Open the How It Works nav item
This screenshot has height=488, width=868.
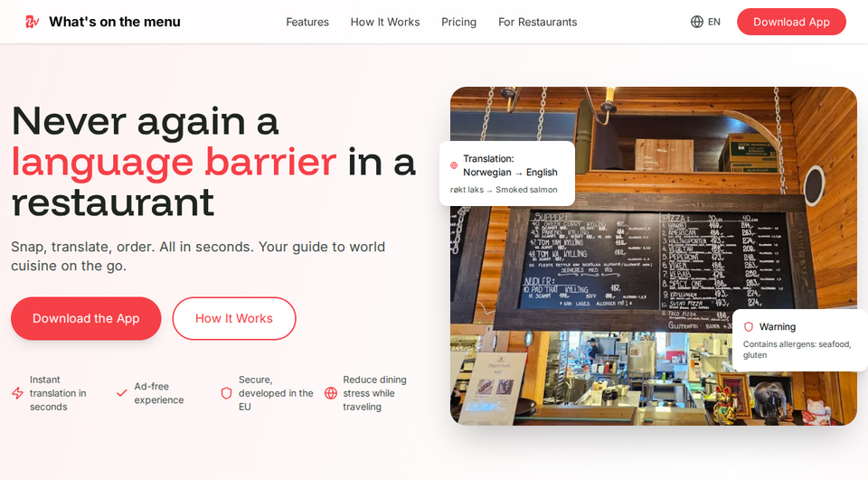click(385, 22)
